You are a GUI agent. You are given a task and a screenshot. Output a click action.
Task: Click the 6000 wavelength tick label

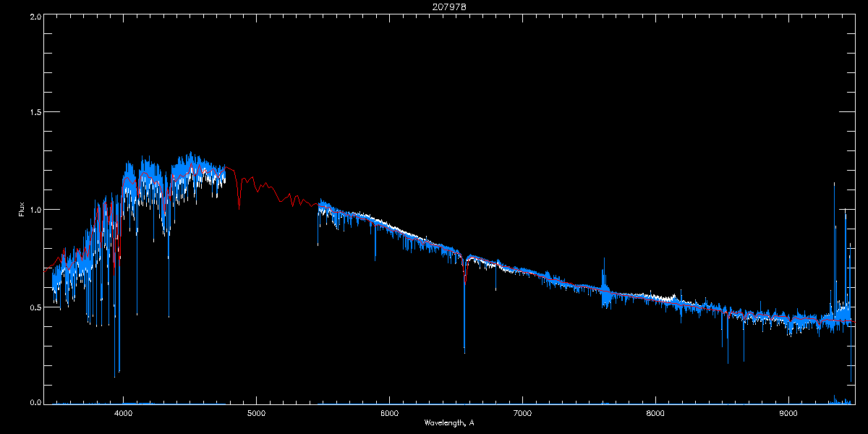[x=389, y=414]
